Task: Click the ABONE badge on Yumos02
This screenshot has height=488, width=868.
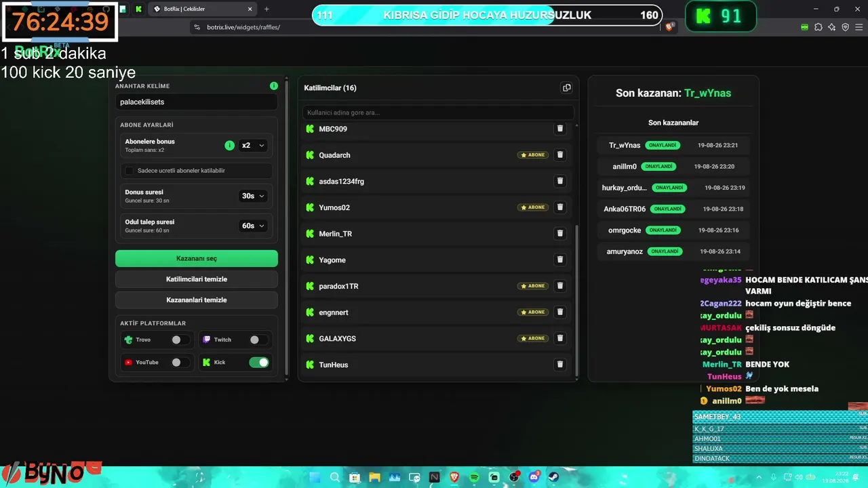Action: pos(533,207)
